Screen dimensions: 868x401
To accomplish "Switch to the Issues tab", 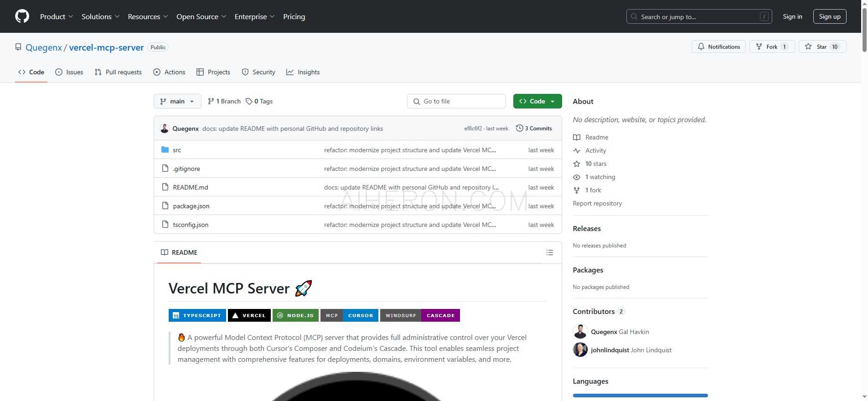I will coord(69,72).
